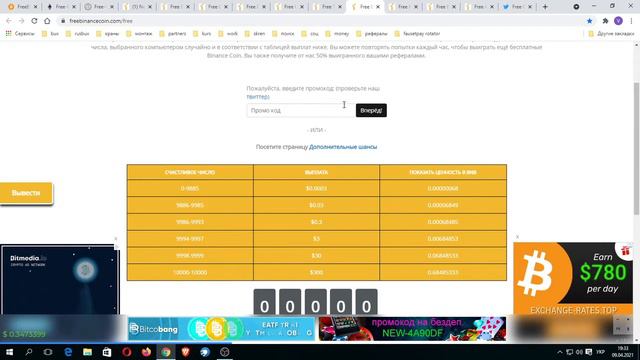
Task: Click the browser forward arrow
Action: click(21, 21)
